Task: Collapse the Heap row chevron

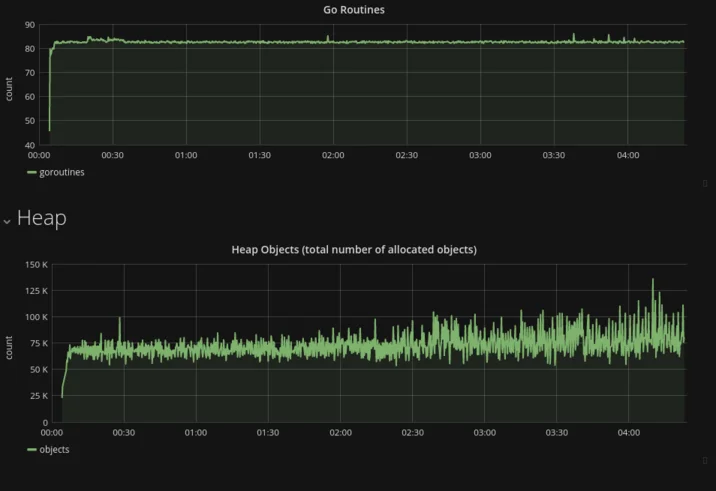Action: tap(7, 222)
